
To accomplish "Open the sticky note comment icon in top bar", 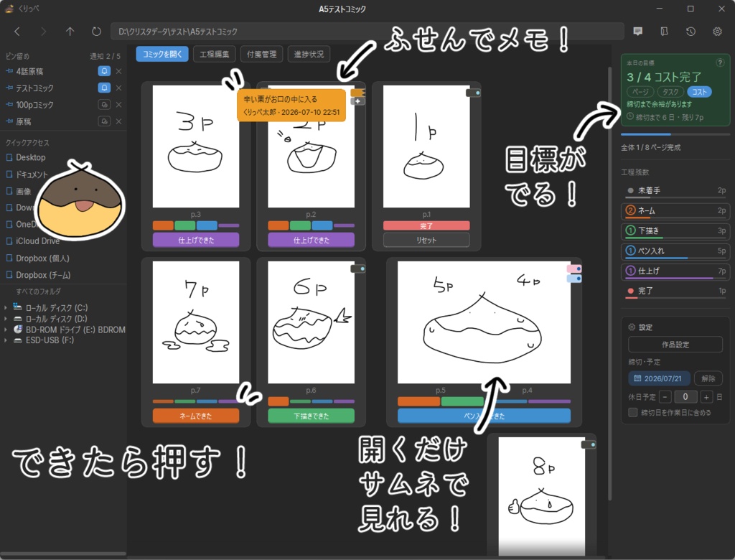I will [x=637, y=32].
